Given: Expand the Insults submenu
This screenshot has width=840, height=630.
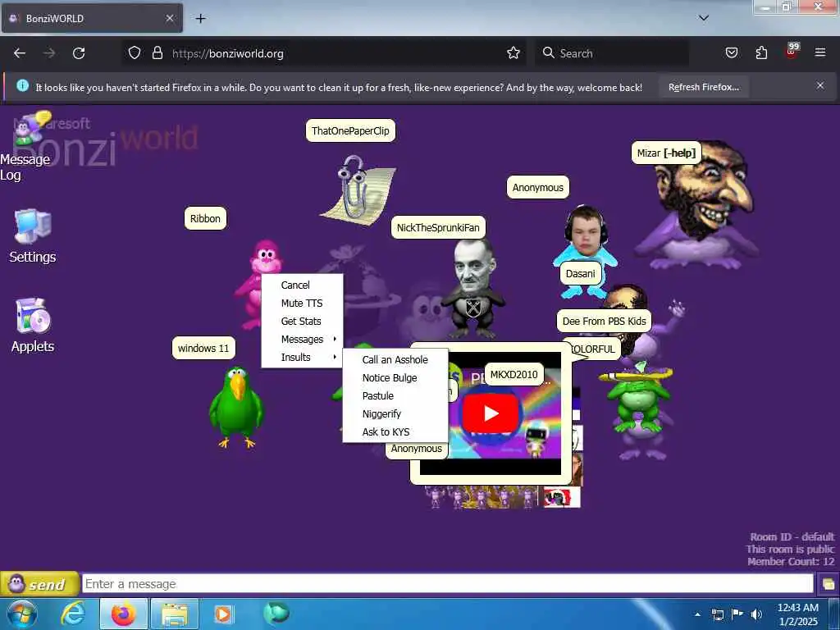Looking at the screenshot, I should 302,358.
